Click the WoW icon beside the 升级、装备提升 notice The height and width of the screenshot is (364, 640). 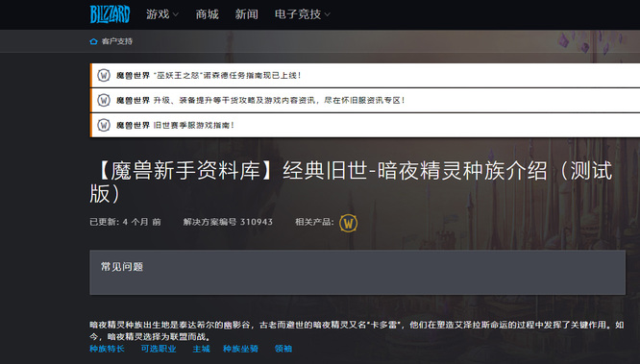coord(104,101)
